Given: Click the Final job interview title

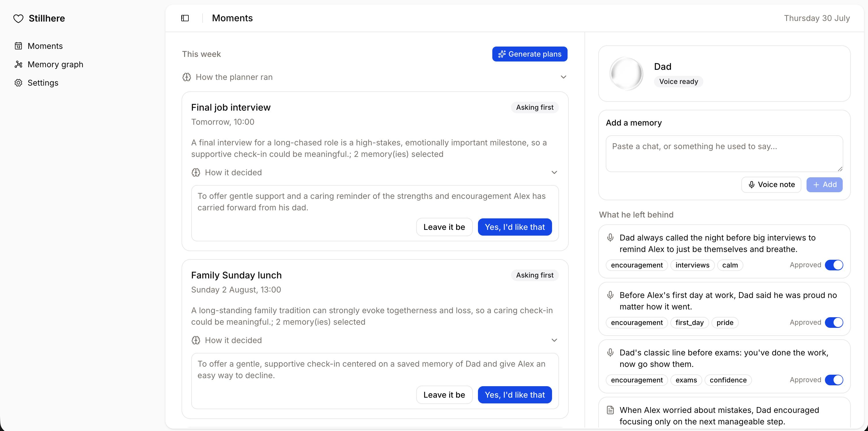Looking at the screenshot, I should point(231,107).
